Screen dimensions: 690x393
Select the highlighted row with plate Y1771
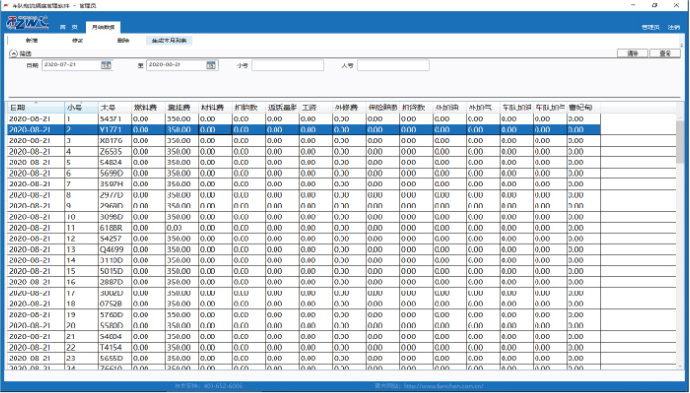click(x=304, y=130)
